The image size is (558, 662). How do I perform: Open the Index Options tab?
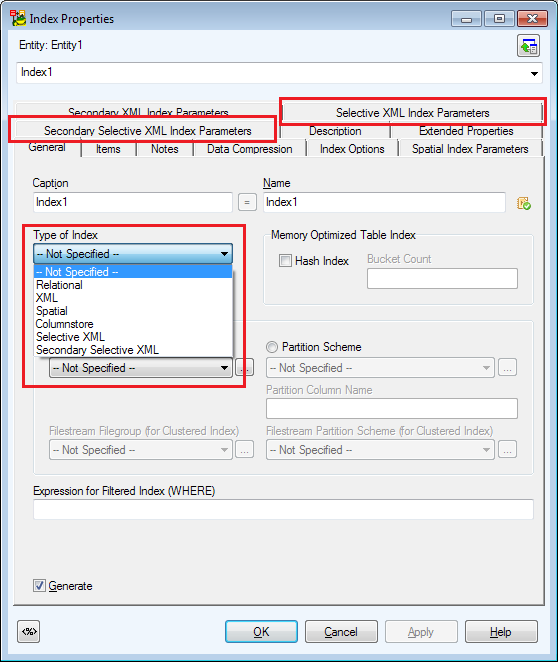point(352,149)
